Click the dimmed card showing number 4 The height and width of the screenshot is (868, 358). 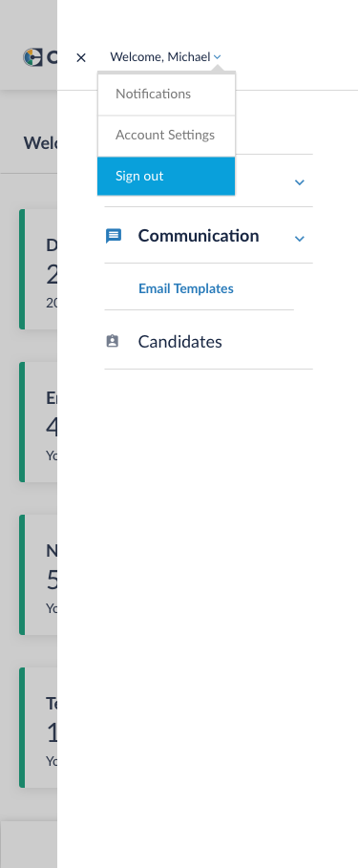(x=38, y=422)
